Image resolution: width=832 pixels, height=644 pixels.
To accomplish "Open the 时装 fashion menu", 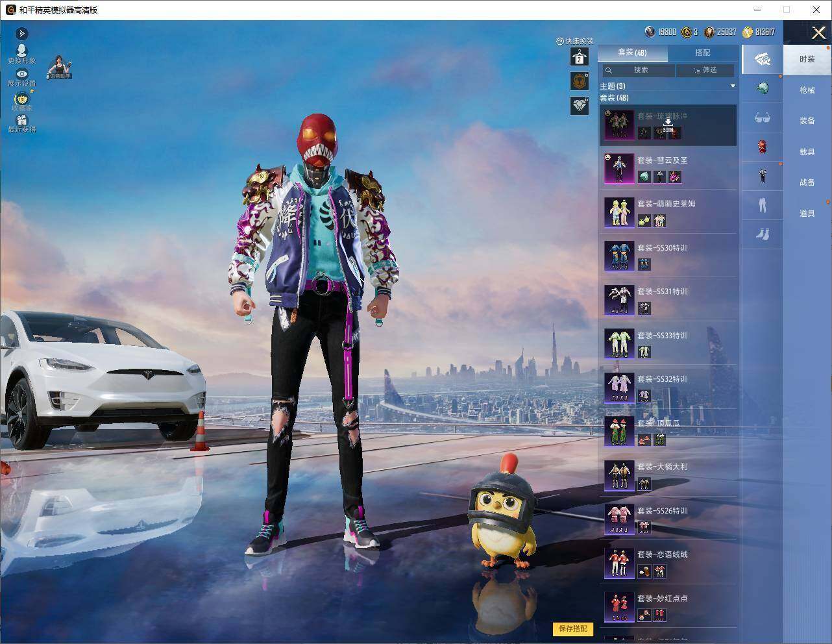I will tap(807, 59).
